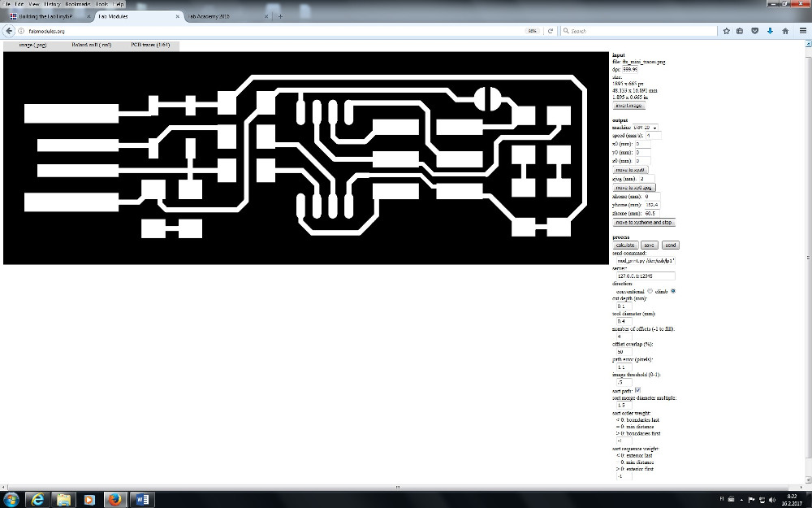
Task: Open File Explorer from the taskbar
Action: click(x=63, y=500)
